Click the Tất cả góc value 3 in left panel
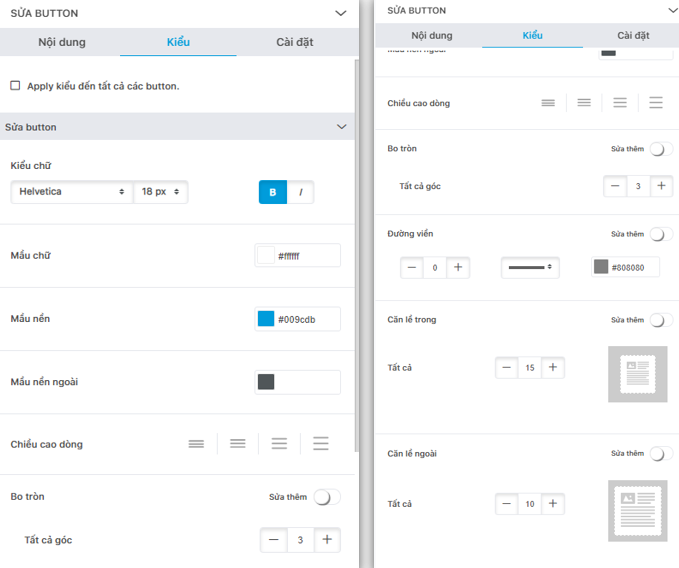679x568 pixels. (x=301, y=540)
